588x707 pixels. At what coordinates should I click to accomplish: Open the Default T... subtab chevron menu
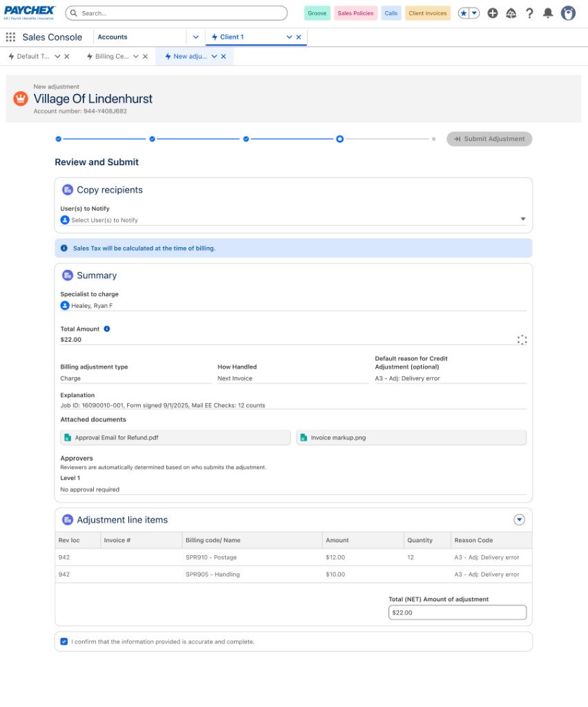tap(57, 57)
